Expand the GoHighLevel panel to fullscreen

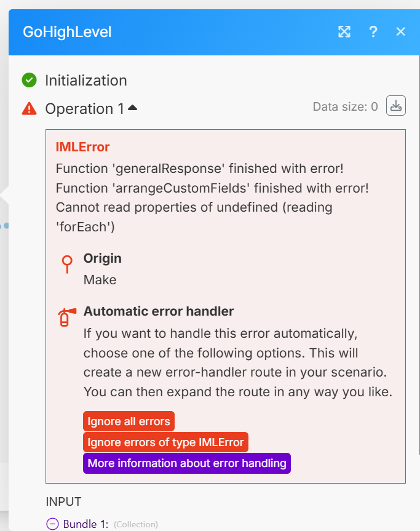(344, 32)
